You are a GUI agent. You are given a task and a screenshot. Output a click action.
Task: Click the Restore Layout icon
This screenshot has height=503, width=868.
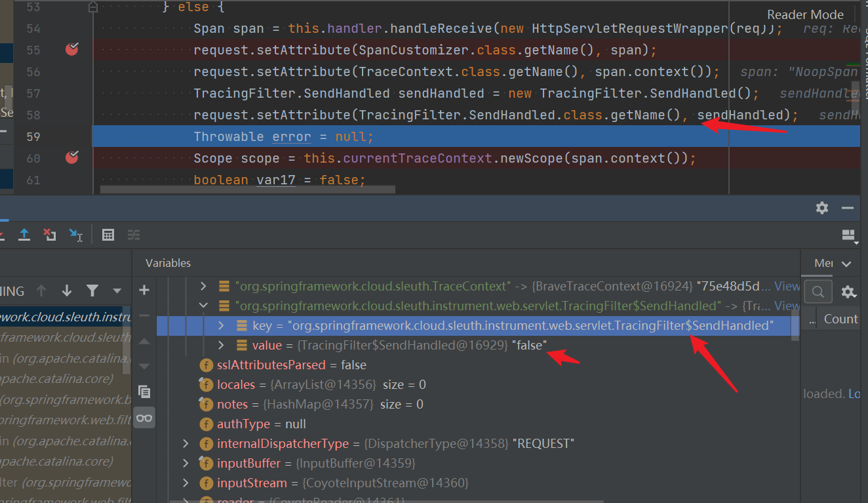[x=850, y=235]
